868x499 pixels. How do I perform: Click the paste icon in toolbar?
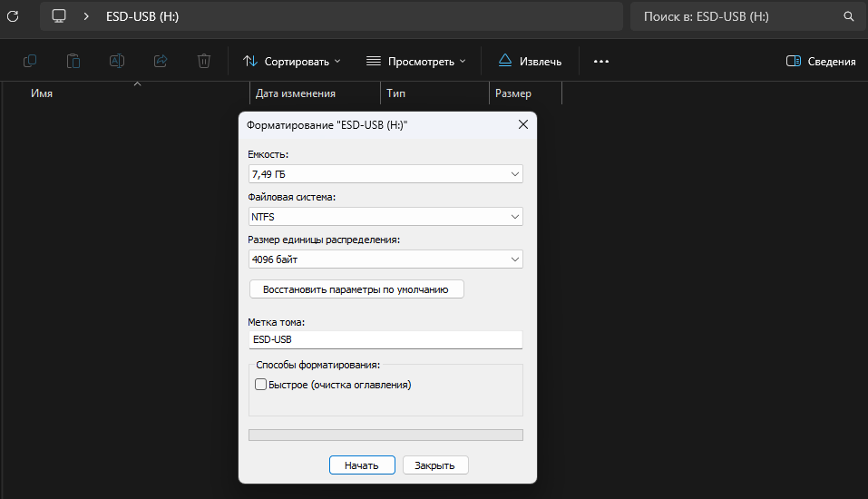tap(73, 61)
